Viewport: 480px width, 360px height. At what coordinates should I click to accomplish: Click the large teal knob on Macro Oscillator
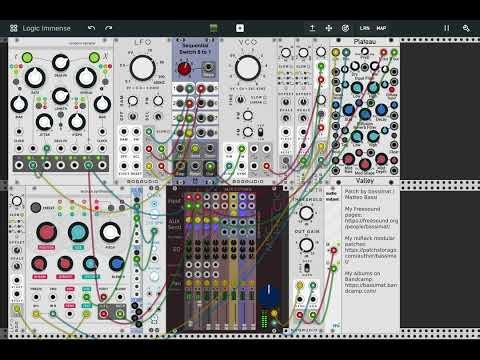(78, 232)
